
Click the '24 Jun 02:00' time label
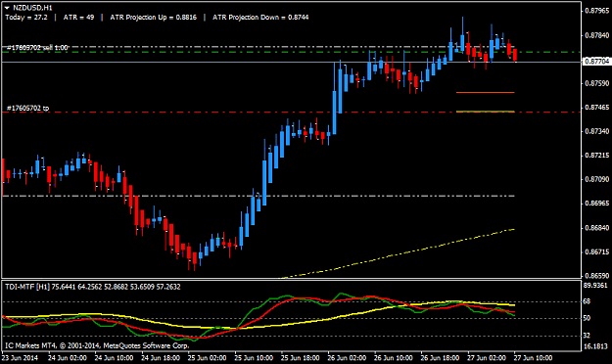[68, 358]
